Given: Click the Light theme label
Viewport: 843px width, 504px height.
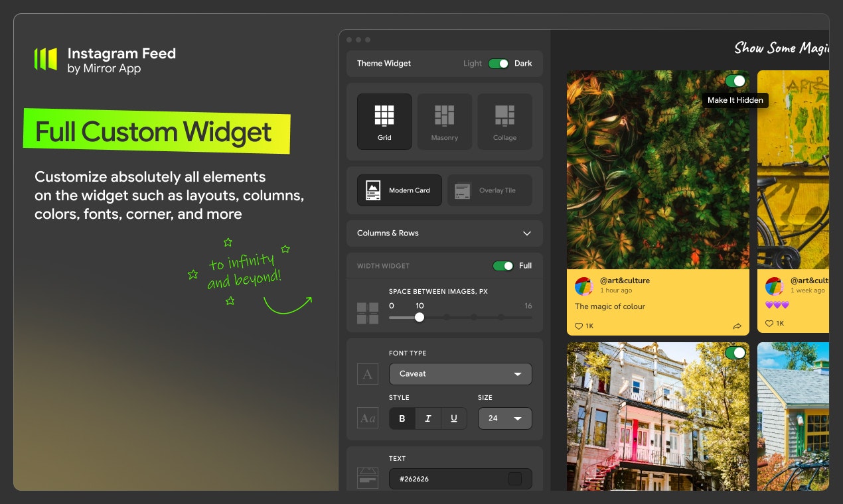Looking at the screenshot, I should pos(473,64).
